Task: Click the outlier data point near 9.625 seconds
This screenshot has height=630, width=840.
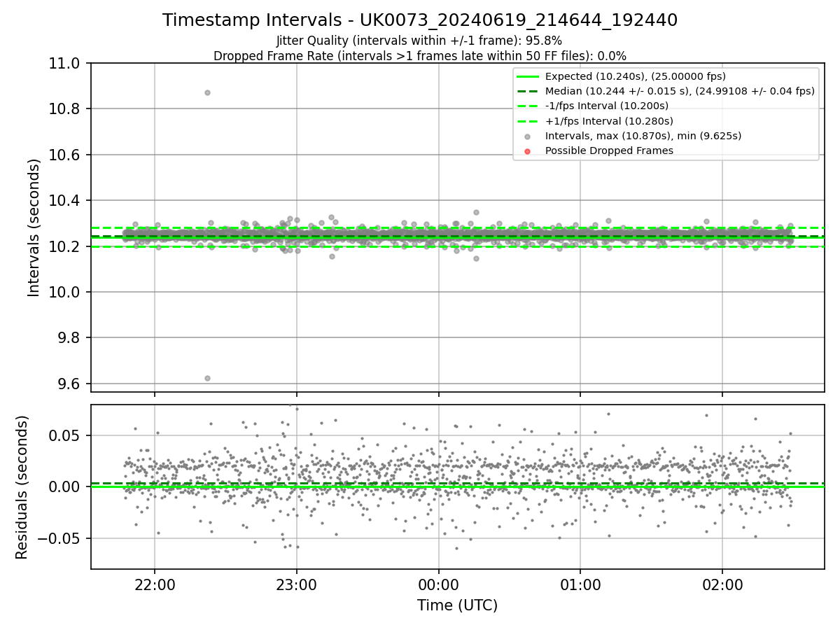Action: tap(207, 378)
